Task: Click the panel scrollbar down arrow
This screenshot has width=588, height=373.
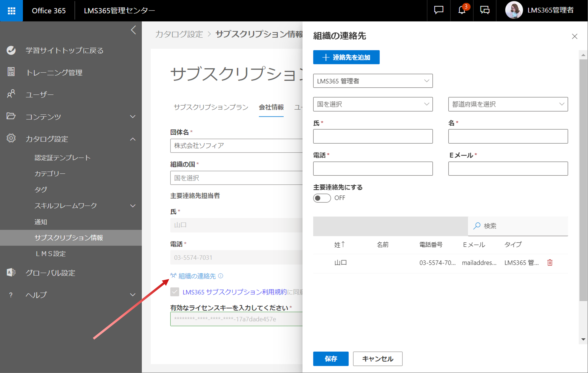Action: (583, 339)
